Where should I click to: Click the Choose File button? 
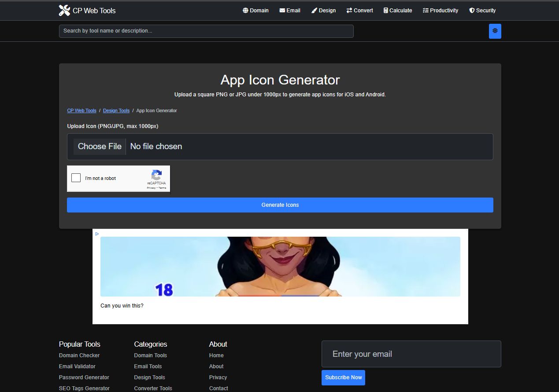(100, 147)
